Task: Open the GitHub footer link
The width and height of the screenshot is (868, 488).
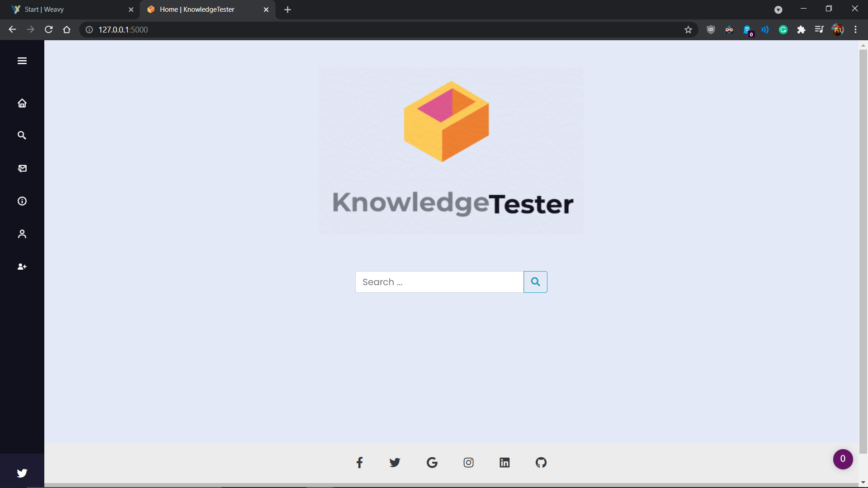Action: point(541,463)
